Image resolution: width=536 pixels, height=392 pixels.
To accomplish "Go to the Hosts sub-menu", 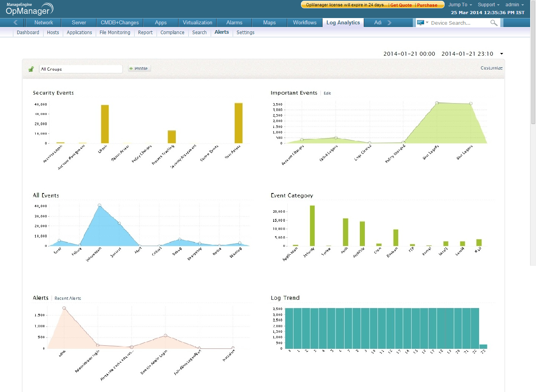I will pos(53,33).
